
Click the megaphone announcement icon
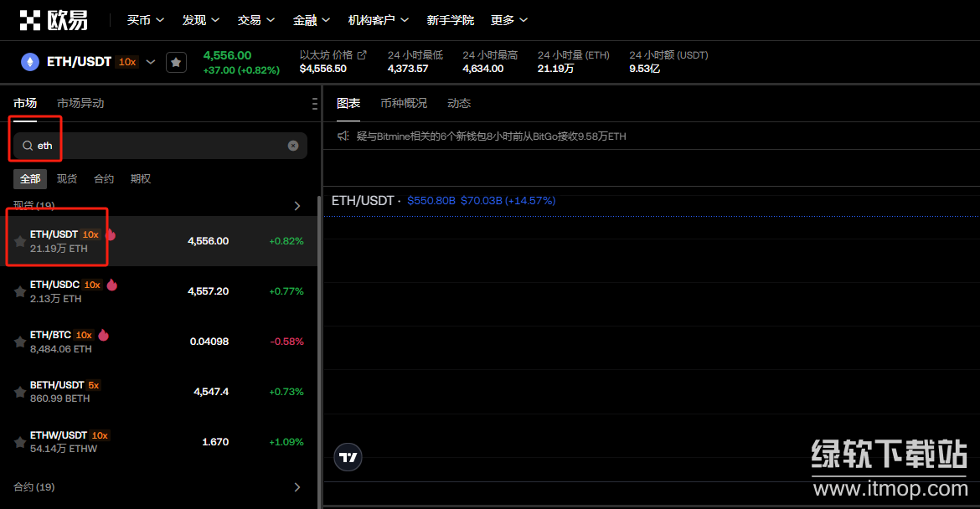click(343, 136)
